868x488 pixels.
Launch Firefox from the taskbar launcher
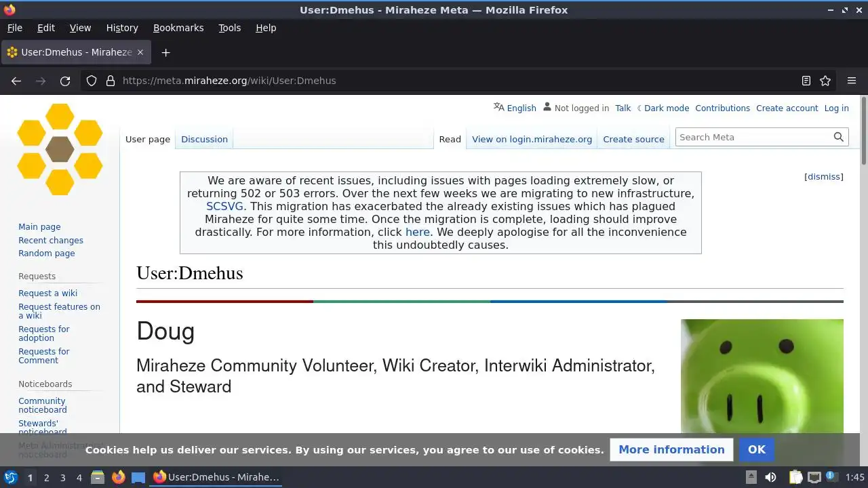point(118,477)
